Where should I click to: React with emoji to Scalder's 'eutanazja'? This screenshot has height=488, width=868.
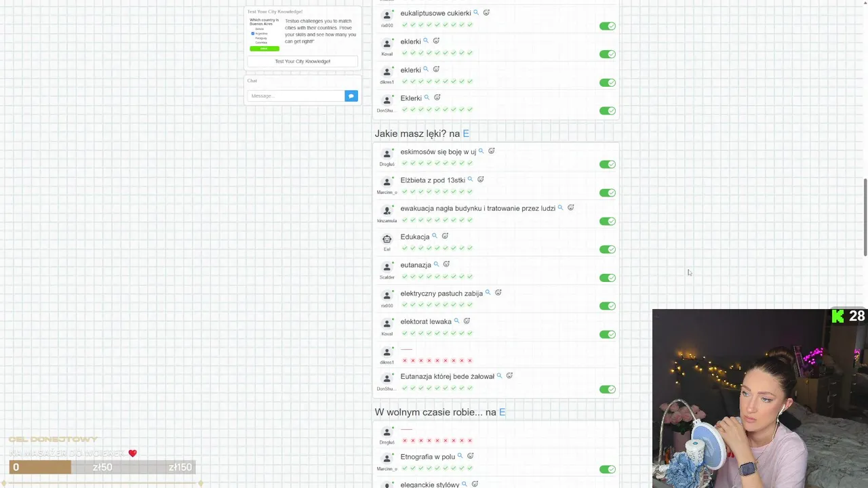446,264
